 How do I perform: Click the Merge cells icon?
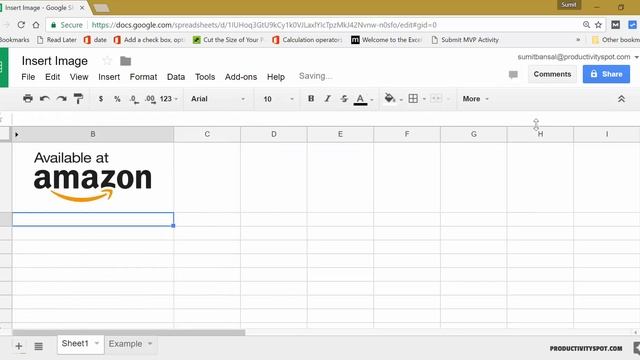tap(436, 98)
